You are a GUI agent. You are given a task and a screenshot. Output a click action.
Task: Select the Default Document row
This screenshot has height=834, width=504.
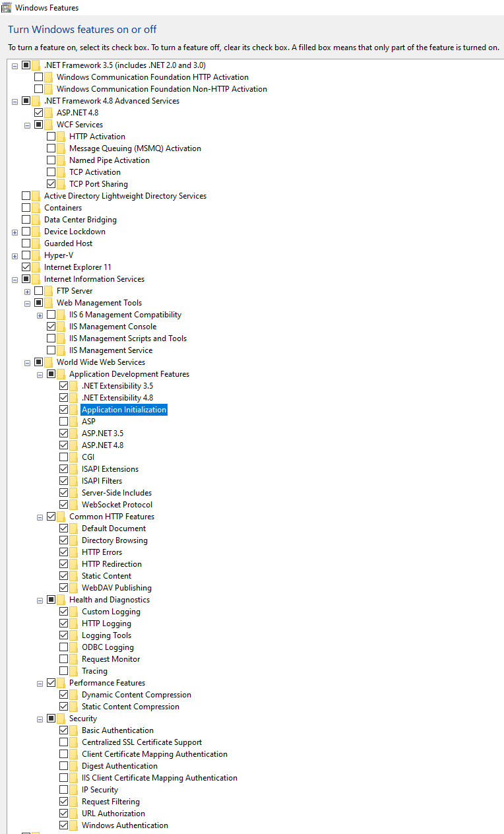(x=114, y=529)
